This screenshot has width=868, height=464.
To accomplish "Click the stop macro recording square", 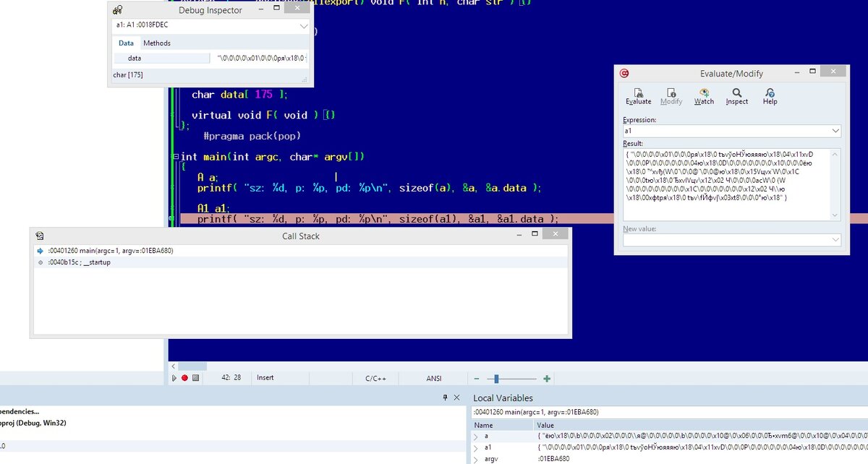I will coord(195,378).
